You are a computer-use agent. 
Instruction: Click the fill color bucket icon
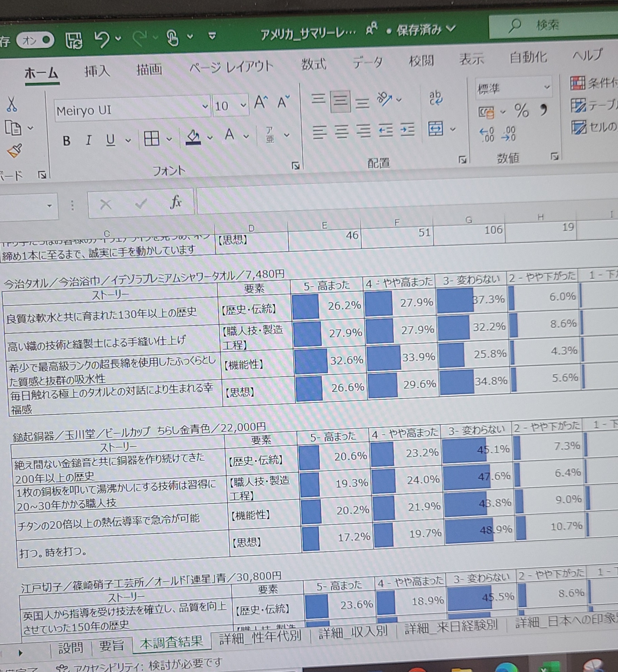(x=193, y=137)
